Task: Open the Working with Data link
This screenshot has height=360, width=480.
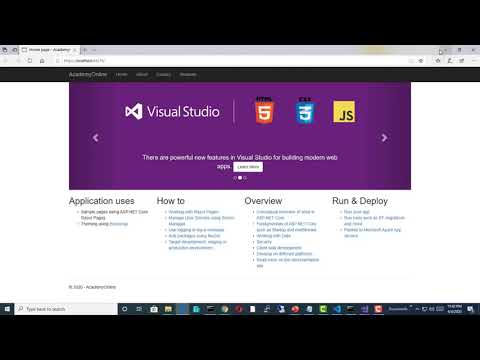Action: coord(273,236)
